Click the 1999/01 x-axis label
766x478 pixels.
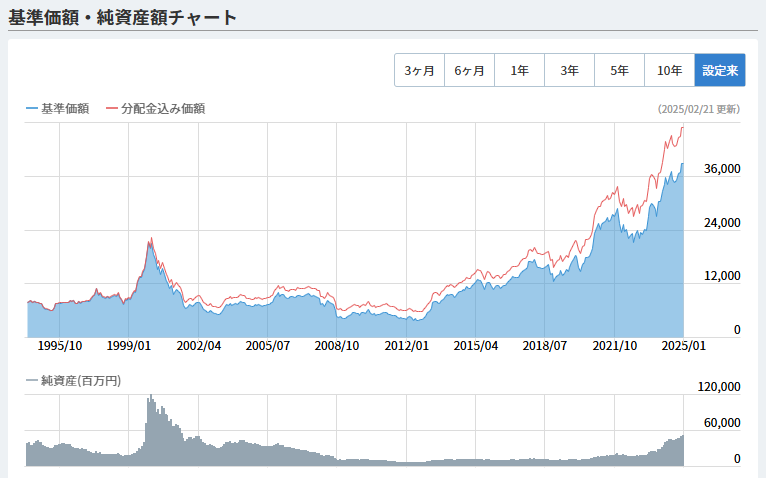pos(128,346)
